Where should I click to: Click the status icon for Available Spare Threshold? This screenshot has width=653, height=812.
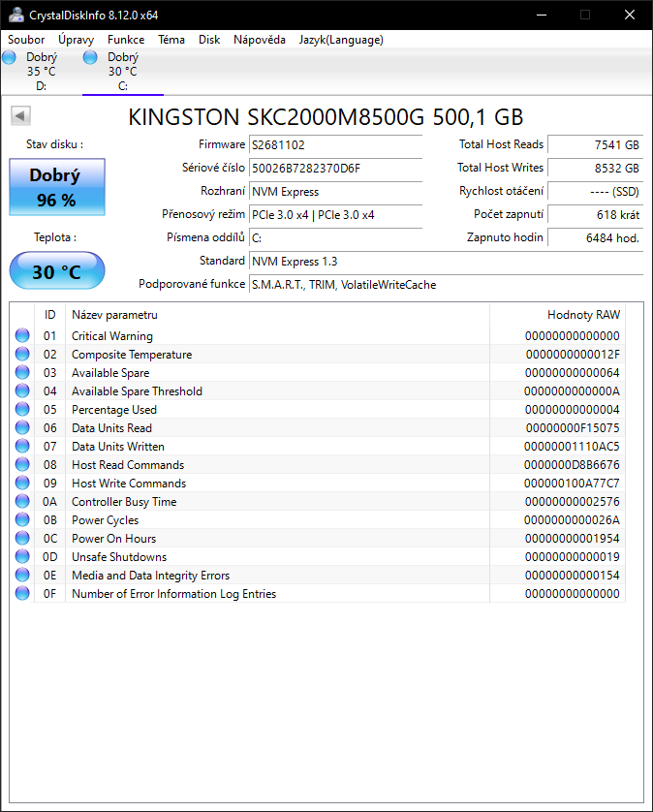[x=22, y=390]
